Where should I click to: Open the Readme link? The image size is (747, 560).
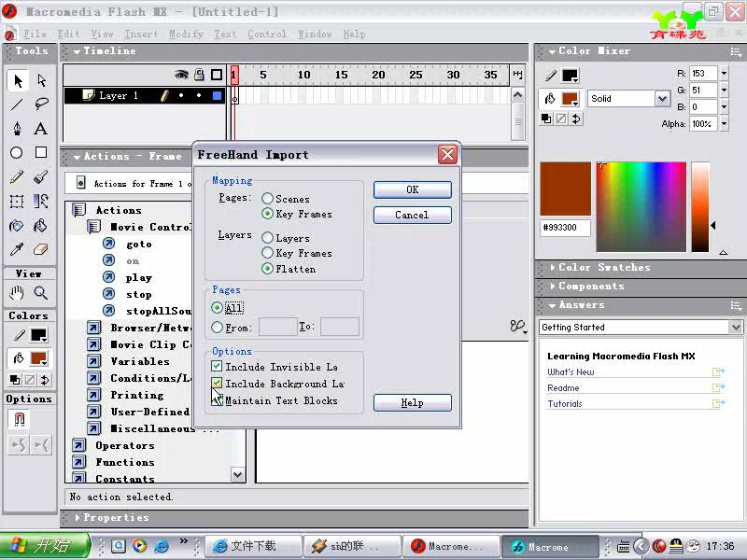[x=563, y=388]
